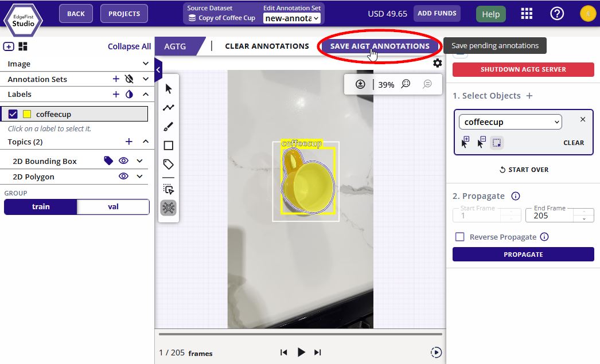Image resolution: width=600 pixels, height=364 pixels.
Task: Expand the Annotation Sets section
Action: [x=145, y=79]
